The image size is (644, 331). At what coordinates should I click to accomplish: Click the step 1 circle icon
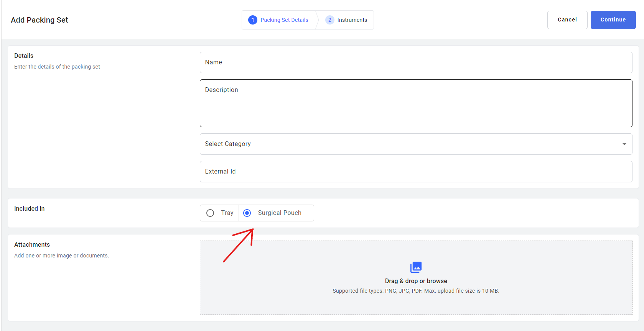253,20
